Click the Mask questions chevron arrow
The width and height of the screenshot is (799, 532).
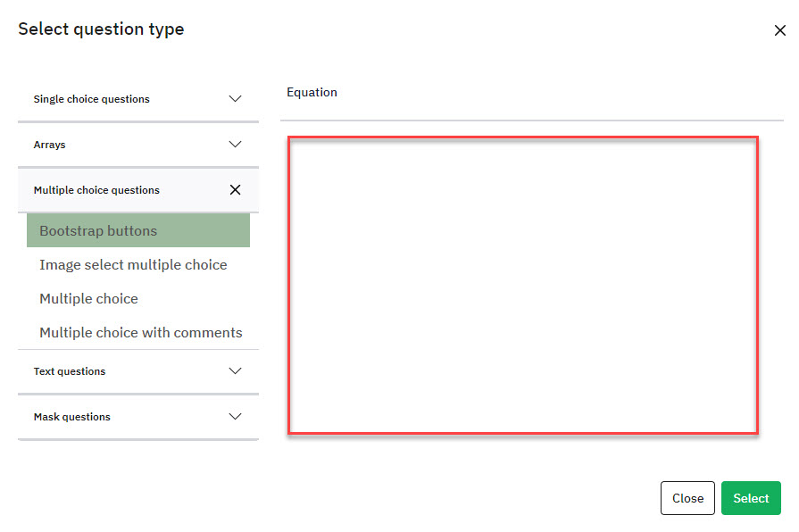pos(236,417)
